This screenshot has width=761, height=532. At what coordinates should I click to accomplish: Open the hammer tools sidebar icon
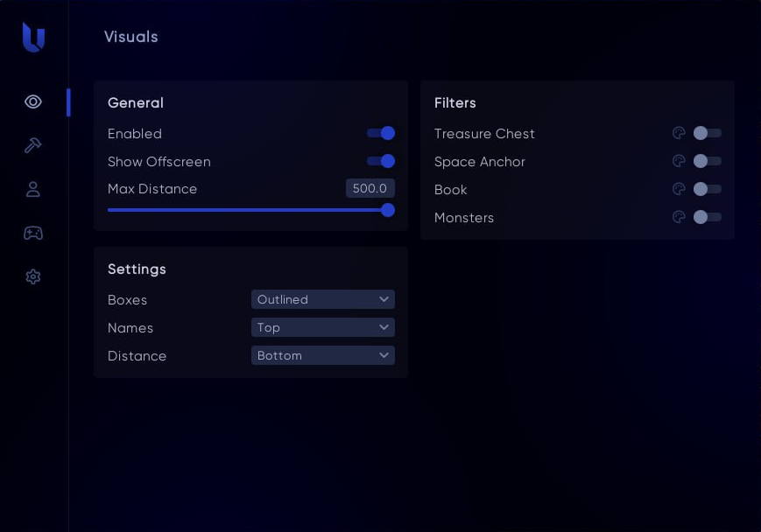pos(33,145)
